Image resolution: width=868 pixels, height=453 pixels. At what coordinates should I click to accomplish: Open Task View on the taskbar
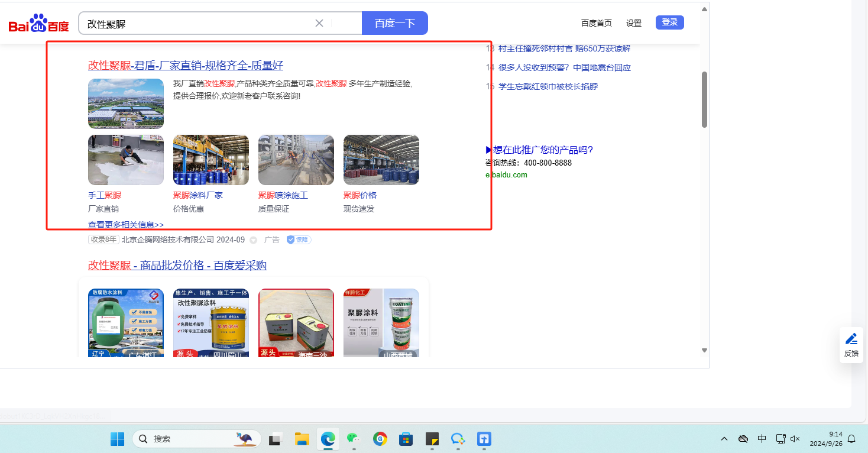275,439
